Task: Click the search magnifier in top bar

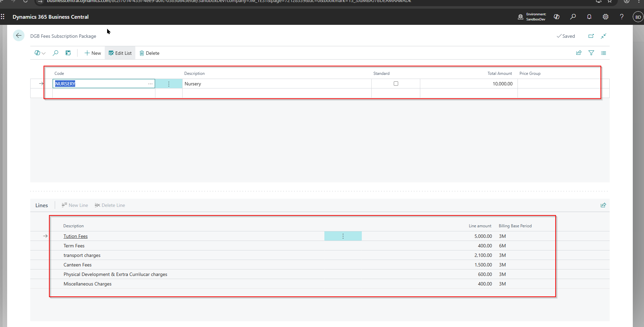Action: click(573, 17)
